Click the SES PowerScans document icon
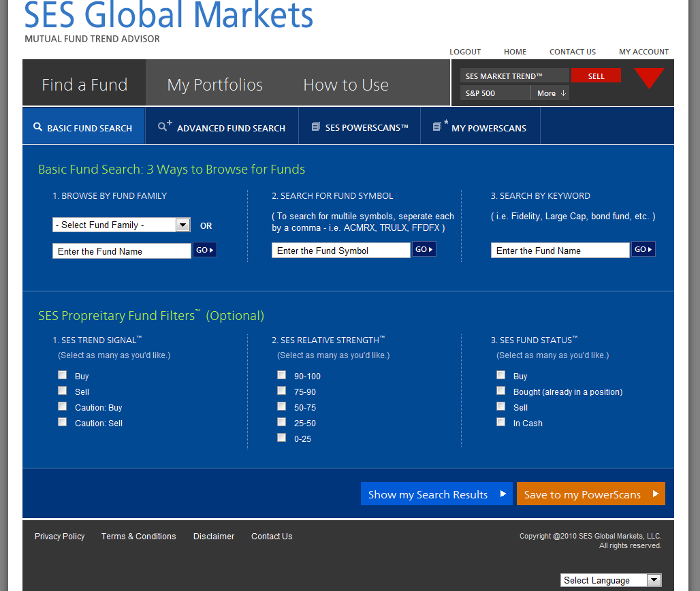This screenshot has height=591, width=700. [x=316, y=127]
